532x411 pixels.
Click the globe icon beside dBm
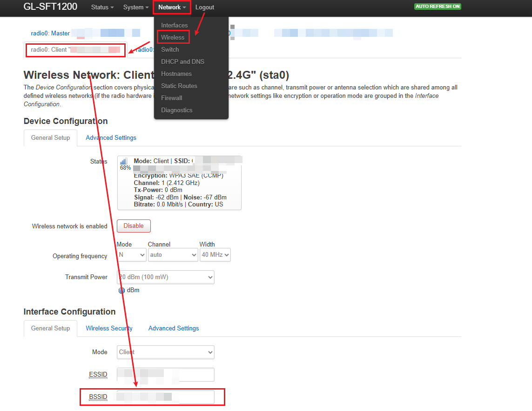122,290
